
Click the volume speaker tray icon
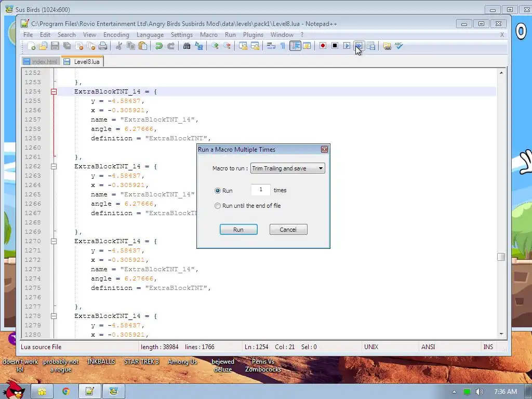click(479, 392)
